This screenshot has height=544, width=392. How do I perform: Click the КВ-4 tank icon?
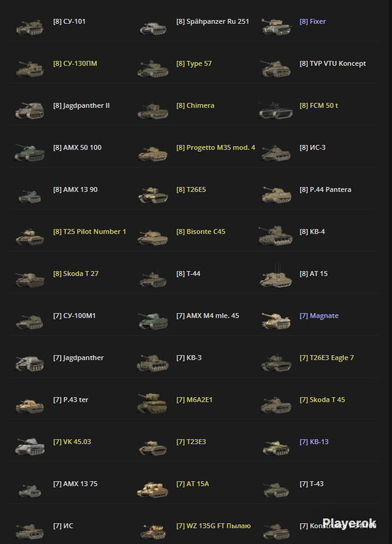(x=276, y=236)
